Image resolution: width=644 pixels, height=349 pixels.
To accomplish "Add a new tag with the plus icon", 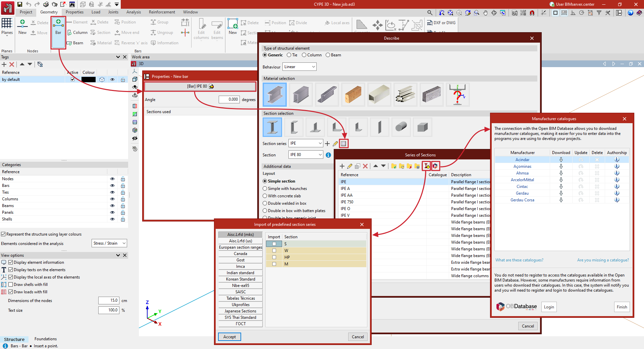I will pyautogui.click(x=4, y=64).
